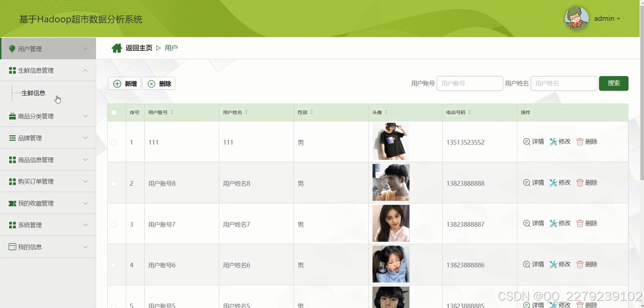The width and height of the screenshot is (644, 308).
Task: Focus the 用户账号 search field
Action: pyautogui.click(x=470, y=83)
